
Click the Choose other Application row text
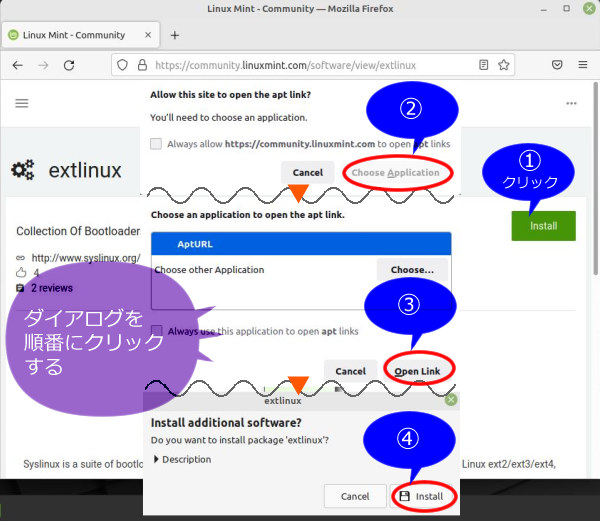point(209,270)
